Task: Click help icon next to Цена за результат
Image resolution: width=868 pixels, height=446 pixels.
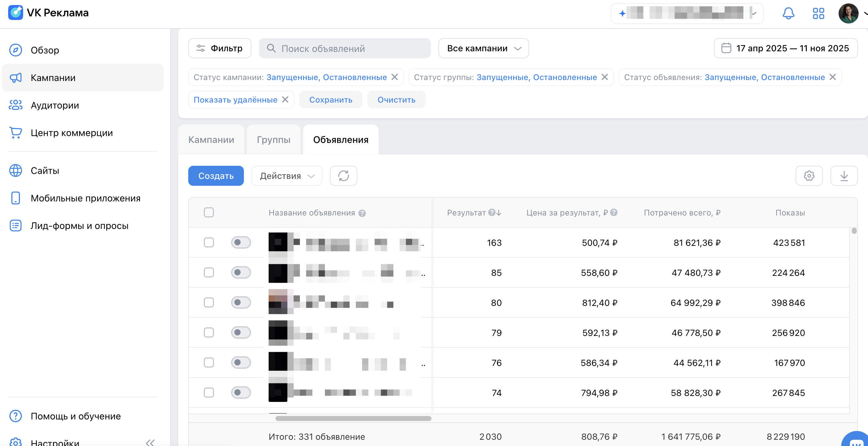Action: pyautogui.click(x=614, y=212)
